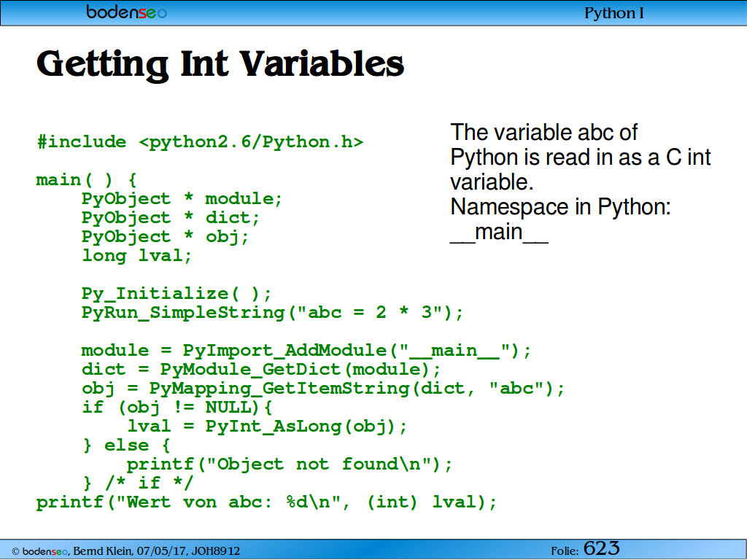The height and width of the screenshot is (560, 747).
Task: Click the 'Folie:' label in footer
Action: (565, 551)
